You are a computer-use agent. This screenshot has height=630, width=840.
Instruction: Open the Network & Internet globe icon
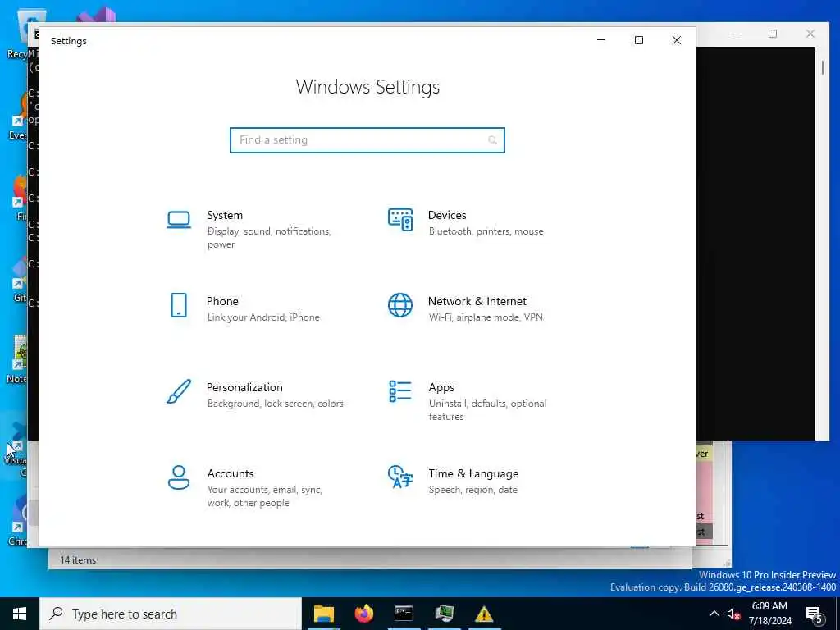pos(400,305)
